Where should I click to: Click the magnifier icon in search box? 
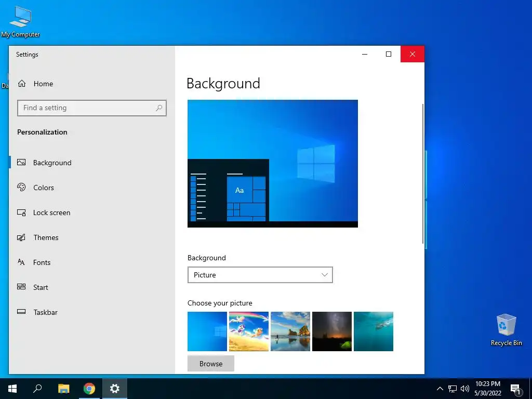tap(159, 108)
